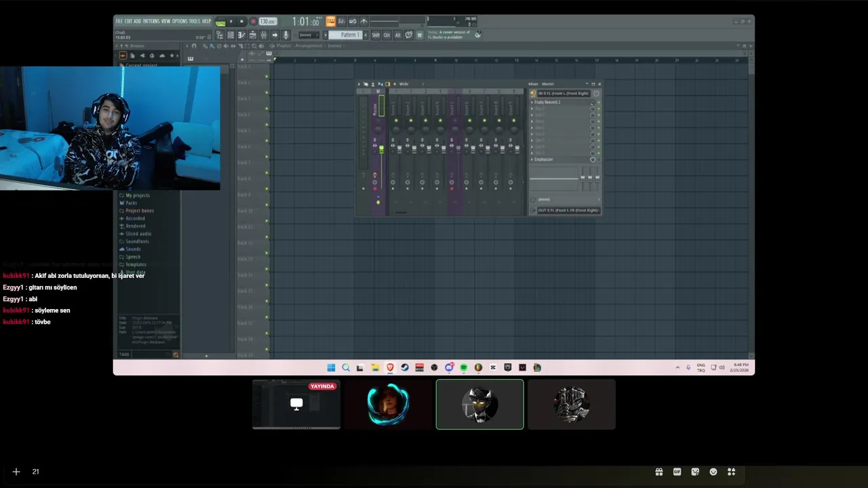The width and height of the screenshot is (868, 488).
Task: Toggle the metronome button in the toolbar
Action: 363,21
